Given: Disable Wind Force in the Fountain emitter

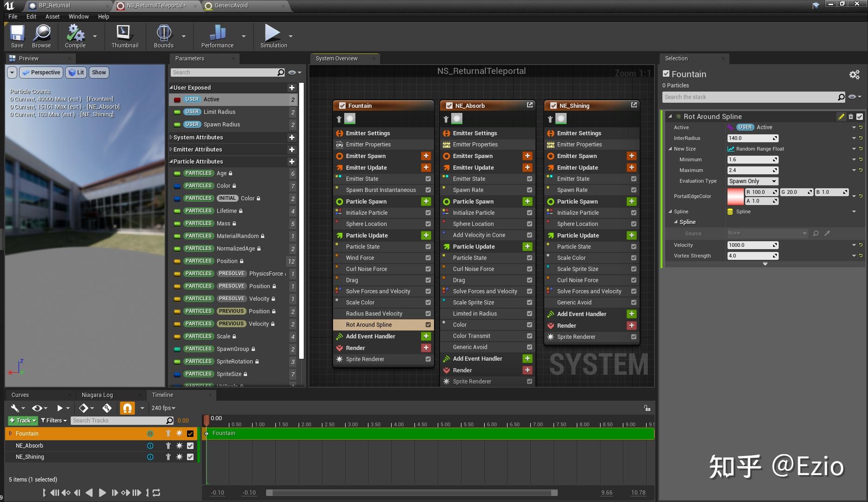Looking at the screenshot, I should click(428, 258).
